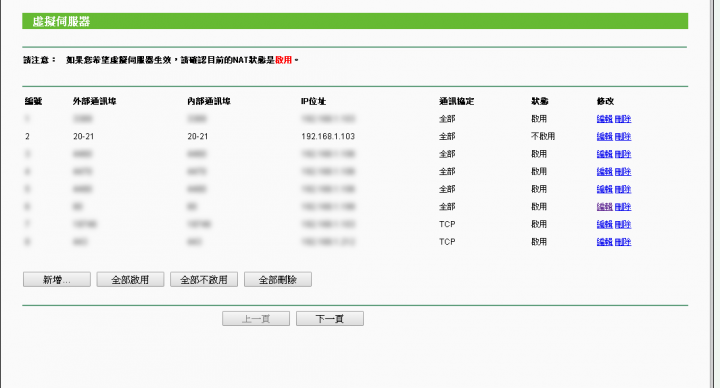Click the 狀態 column header

[540, 101]
